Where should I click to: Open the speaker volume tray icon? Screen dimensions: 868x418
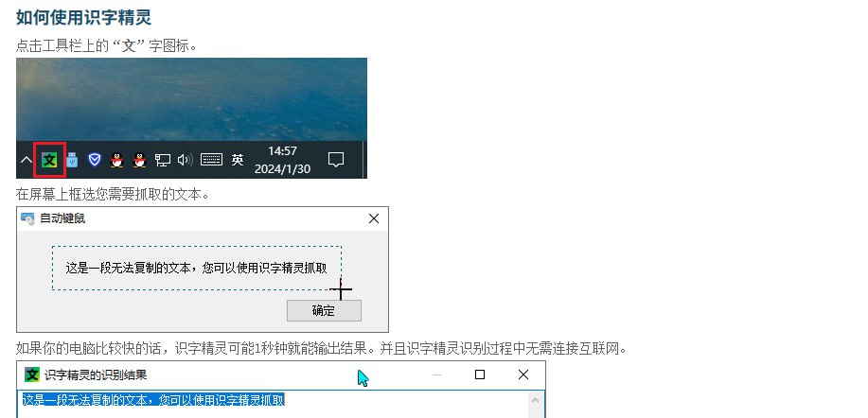185,161
